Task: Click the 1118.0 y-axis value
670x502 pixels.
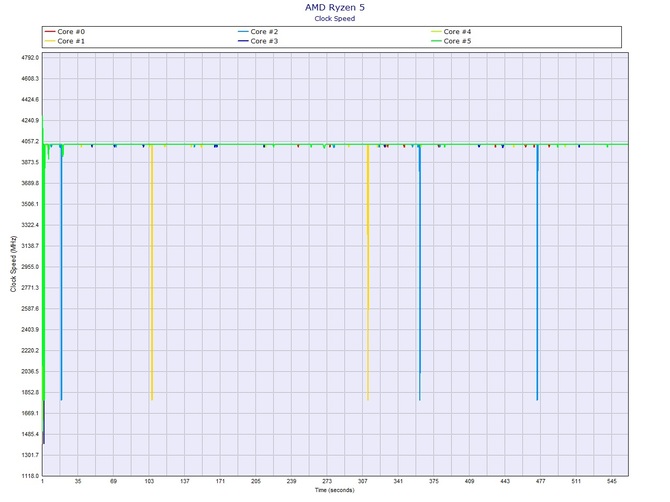Action: tap(30, 476)
